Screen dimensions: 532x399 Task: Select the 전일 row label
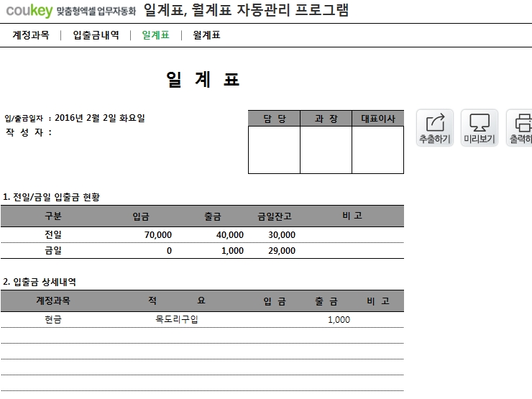[53, 235]
